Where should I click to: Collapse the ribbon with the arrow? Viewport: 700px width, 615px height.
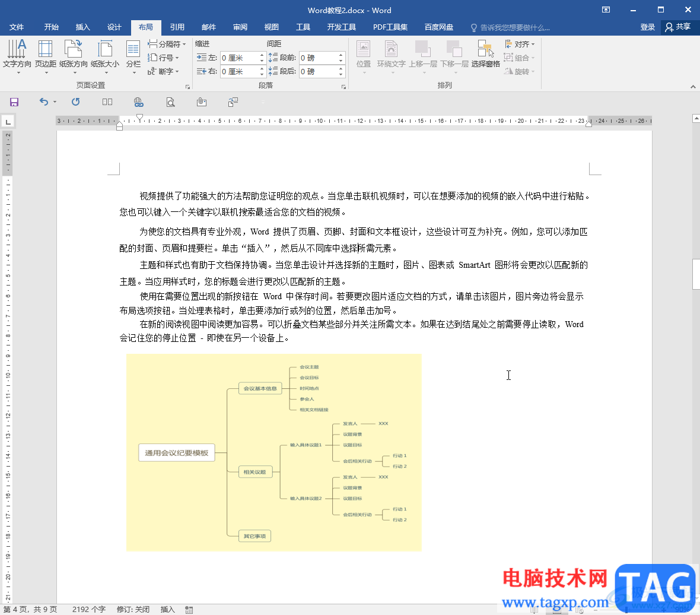[693, 87]
